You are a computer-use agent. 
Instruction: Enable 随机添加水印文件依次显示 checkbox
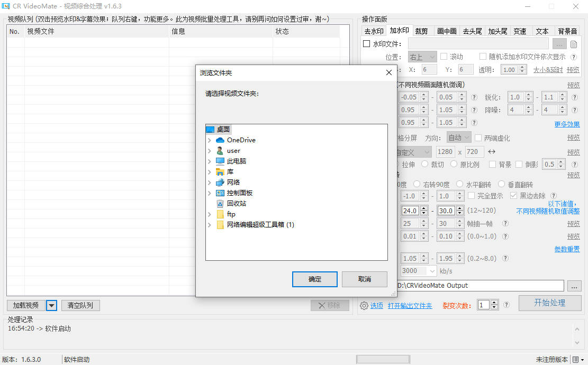coord(483,57)
